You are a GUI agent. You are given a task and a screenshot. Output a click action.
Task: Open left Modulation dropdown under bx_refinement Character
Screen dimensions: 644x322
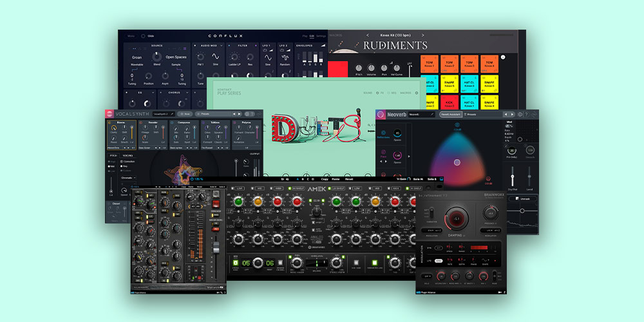point(431,231)
